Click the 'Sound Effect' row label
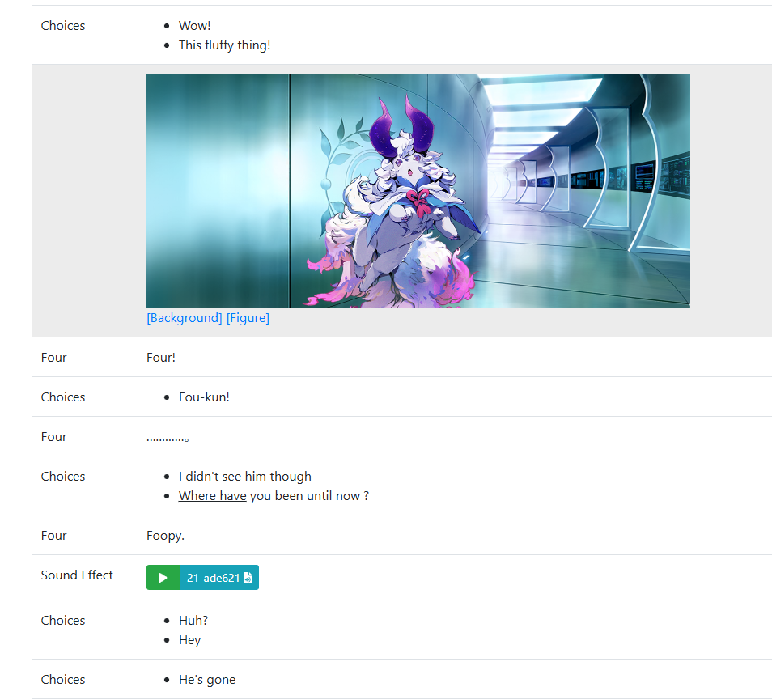The width and height of the screenshot is (772, 700). 77,575
